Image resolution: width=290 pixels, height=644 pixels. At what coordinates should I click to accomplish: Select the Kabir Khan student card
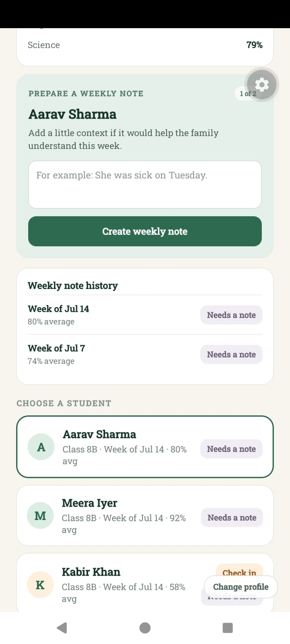(145, 583)
